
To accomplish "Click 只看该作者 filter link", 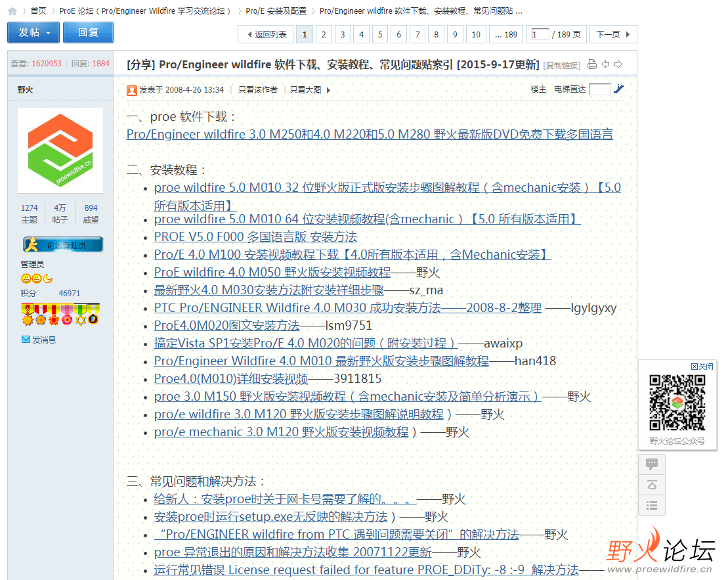I will 258,90.
